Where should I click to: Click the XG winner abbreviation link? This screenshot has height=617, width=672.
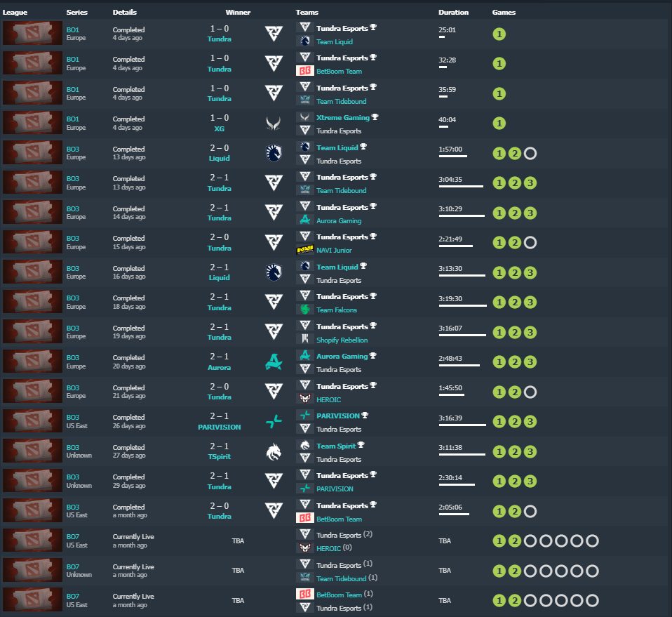219,129
